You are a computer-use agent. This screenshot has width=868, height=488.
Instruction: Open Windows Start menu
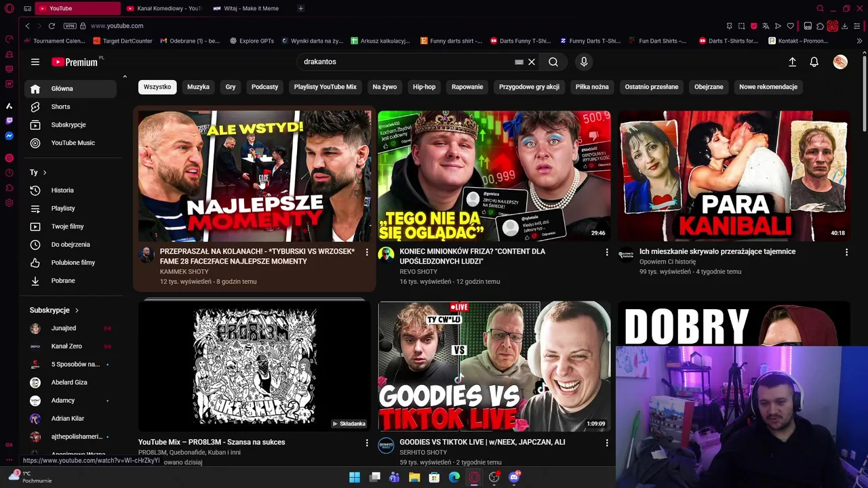point(355,477)
